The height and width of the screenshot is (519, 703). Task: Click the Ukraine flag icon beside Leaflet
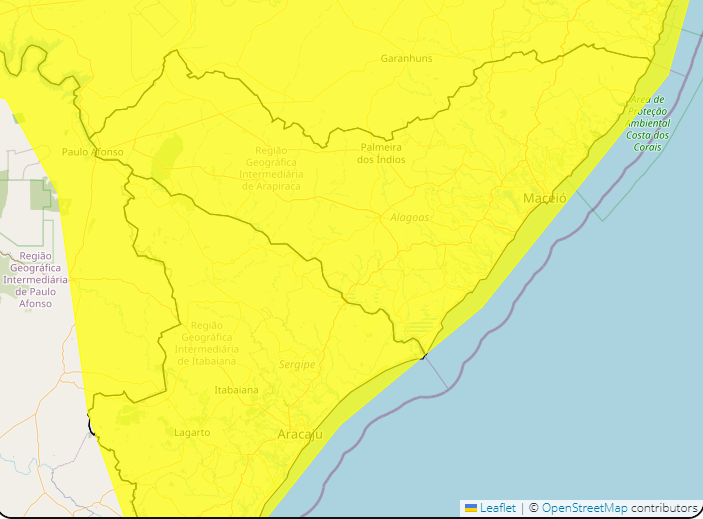pyautogui.click(x=471, y=508)
